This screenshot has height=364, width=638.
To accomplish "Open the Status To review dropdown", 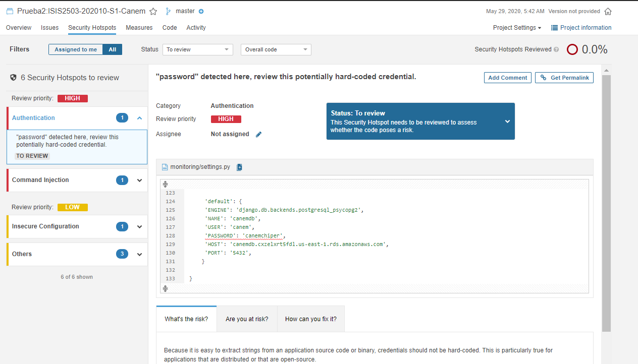I will [x=197, y=49].
